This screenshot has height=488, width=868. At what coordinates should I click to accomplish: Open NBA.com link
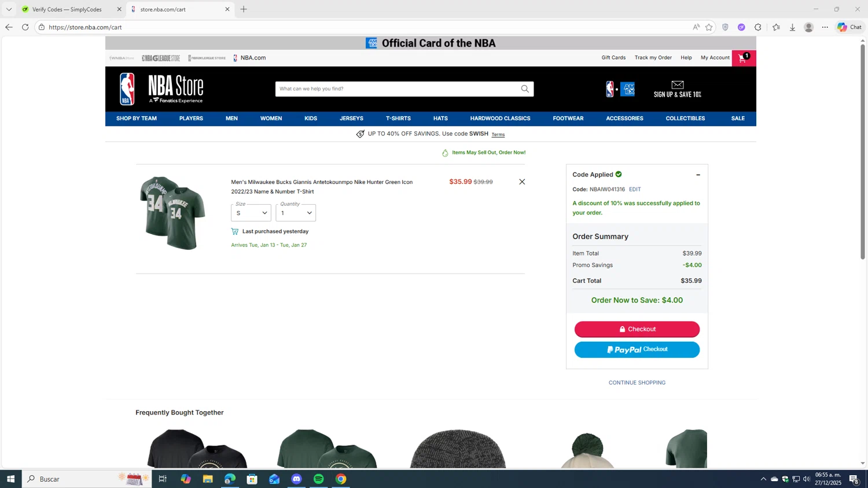(250, 58)
